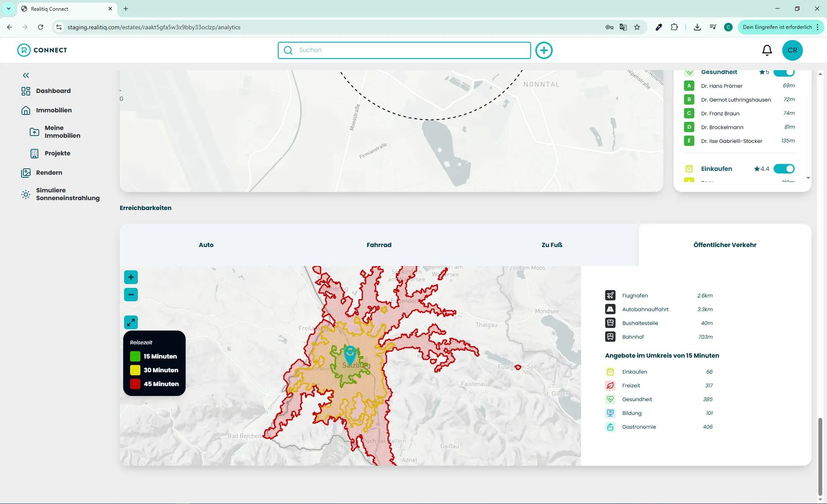Image resolution: width=827 pixels, height=504 pixels.
Task: Focus the Suchen search field
Action: click(404, 50)
